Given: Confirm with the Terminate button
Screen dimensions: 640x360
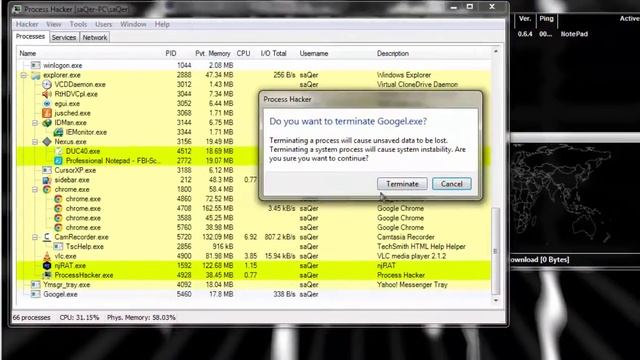Looking at the screenshot, I should (402, 184).
